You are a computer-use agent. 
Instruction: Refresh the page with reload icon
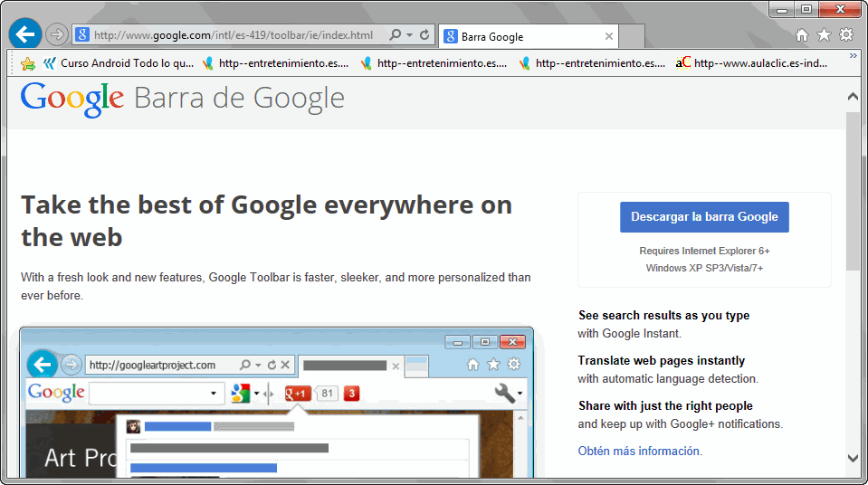(x=424, y=35)
